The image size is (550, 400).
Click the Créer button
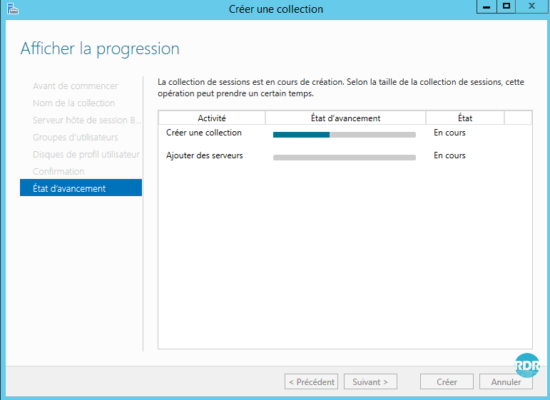pos(447,381)
